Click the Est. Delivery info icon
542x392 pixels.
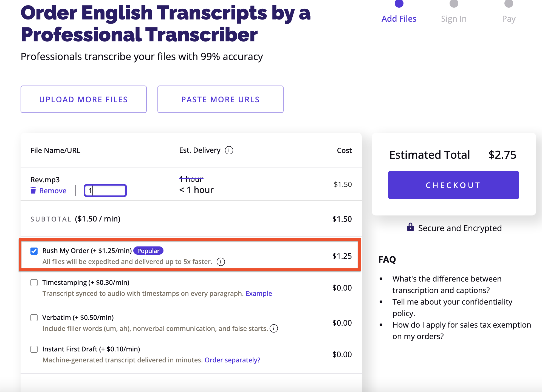tap(229, 150)
